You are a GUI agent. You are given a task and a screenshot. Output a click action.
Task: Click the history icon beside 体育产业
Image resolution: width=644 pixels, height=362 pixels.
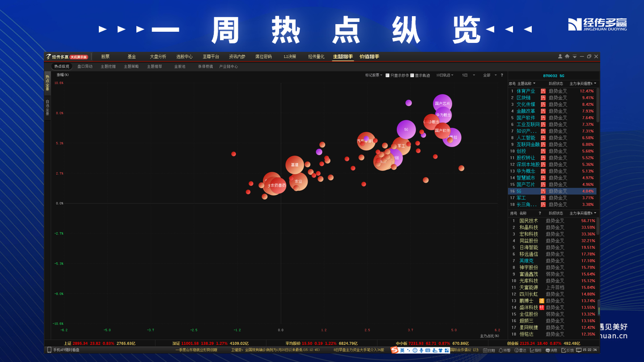543,91
